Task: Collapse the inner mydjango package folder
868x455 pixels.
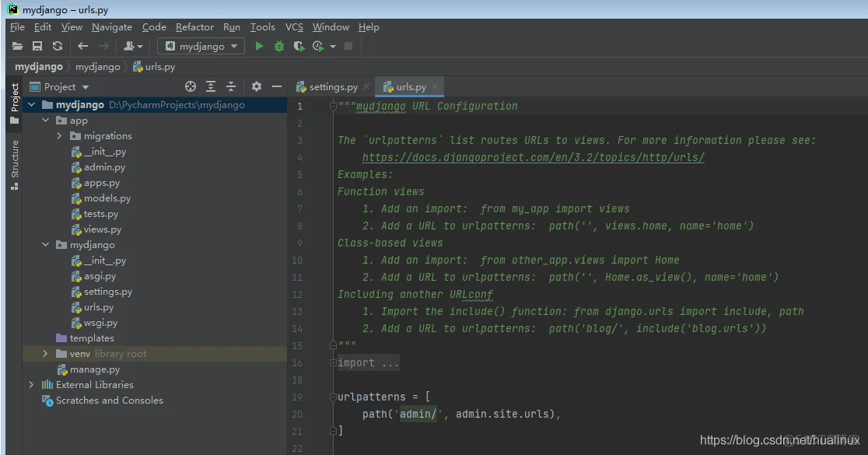Action: point(45,245)
